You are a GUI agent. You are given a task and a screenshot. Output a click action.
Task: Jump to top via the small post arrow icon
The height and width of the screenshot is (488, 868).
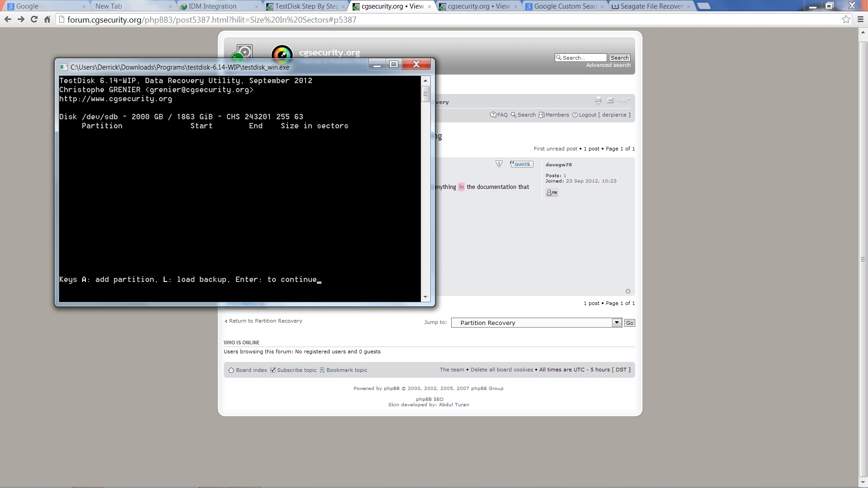coord(628,291)
